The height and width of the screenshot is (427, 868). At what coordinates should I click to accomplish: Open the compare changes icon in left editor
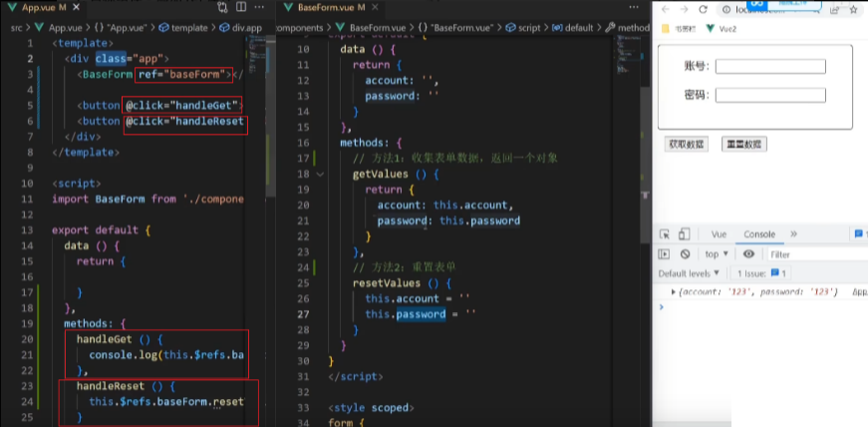pyautogui.click(x=222, y=8)
